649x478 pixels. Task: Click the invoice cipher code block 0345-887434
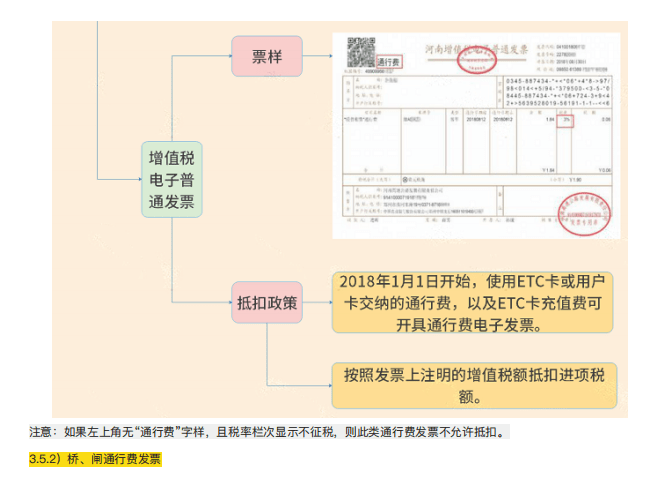(x=558, y=92)
